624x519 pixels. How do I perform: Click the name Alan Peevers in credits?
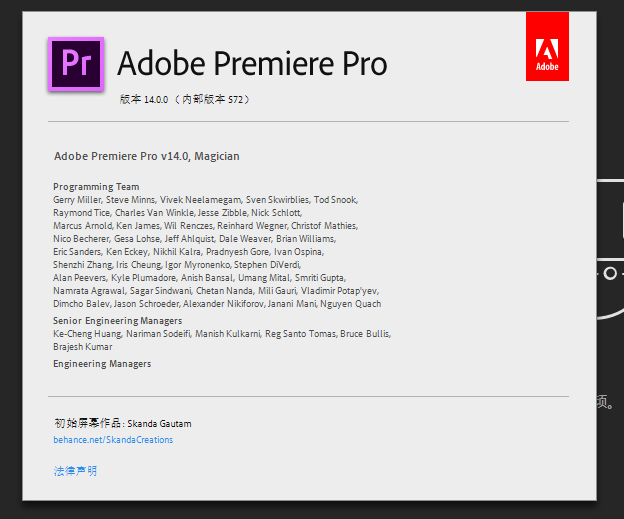coord(80,278)
